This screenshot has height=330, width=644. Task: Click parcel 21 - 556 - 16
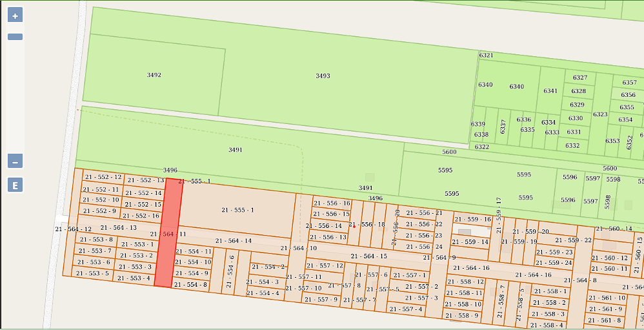pyautogui.click(x=332, y=203)
